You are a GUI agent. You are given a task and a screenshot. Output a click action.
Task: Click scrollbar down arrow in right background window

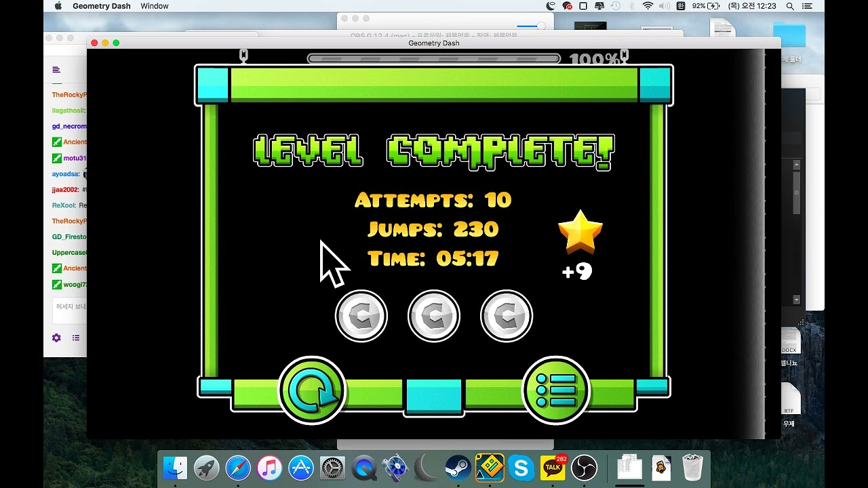pyautogui.click(x=796, y=300)
